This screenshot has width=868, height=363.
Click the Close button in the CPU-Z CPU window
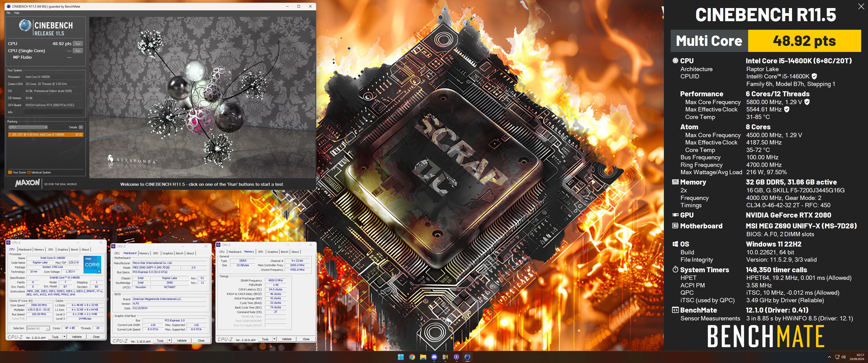pyautogui.click(x=96, y=337)
